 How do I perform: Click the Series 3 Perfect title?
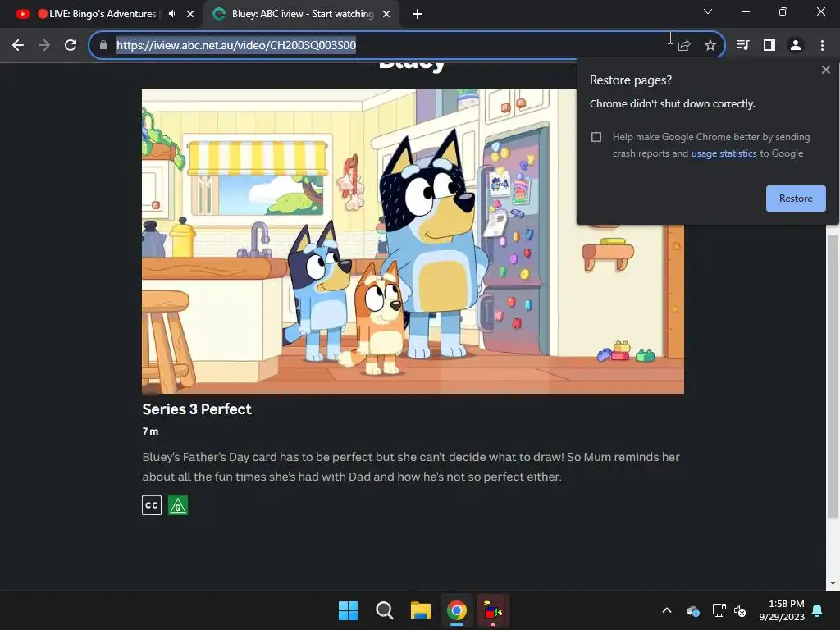pyautogui.click(x=197, y=409)
